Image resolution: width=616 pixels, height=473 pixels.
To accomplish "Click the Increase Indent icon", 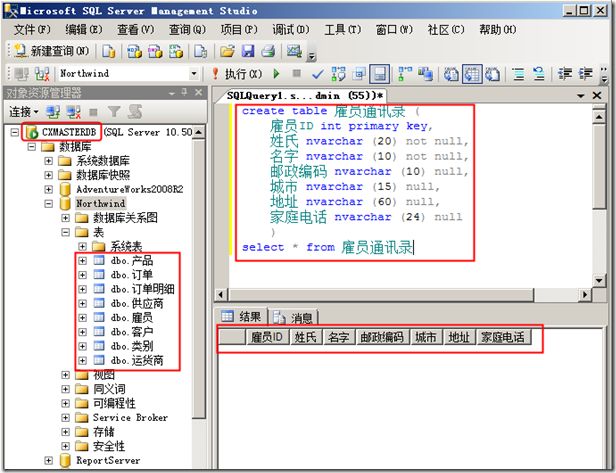I will (x=586, y=74).
